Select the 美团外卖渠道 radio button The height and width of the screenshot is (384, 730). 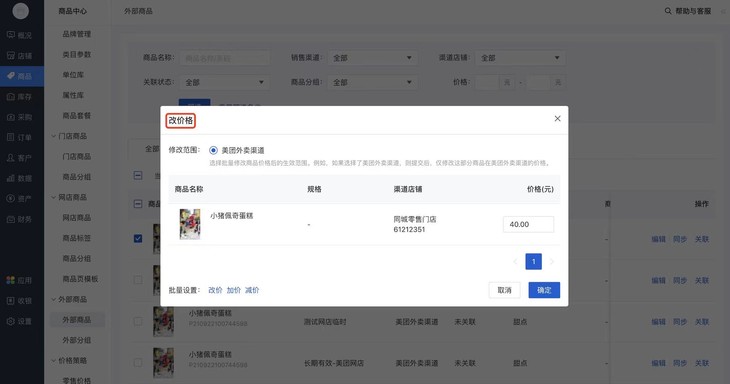pyautogui.click(x=213, y=150)
